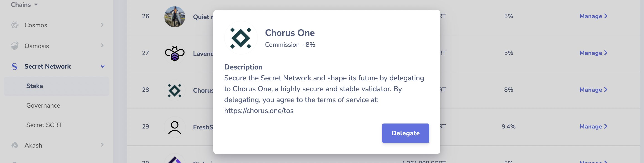Expand the Akash chain menu
Image resolution: width=644 pixels, height=163 pixels.
[102, 145]
